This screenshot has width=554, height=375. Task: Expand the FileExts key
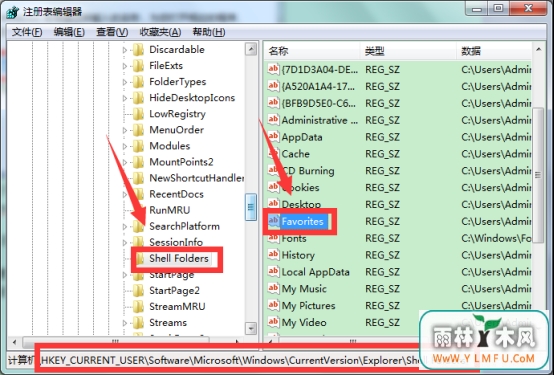(x=125, y=66)
